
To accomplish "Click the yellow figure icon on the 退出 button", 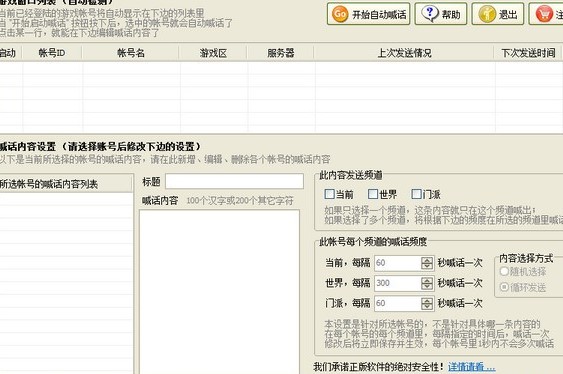I will (487, 14).
